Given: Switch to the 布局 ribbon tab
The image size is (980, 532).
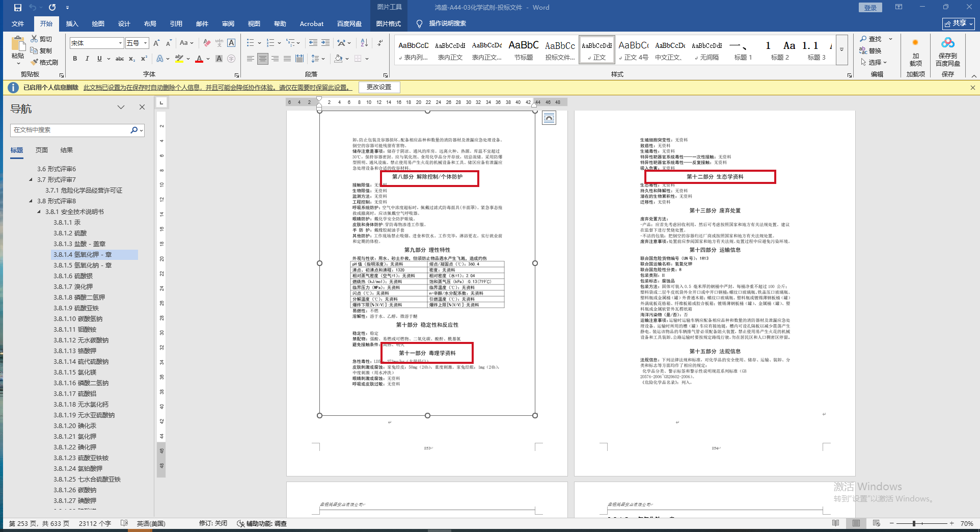Looking at the screenshot, I should coord(150,23).
